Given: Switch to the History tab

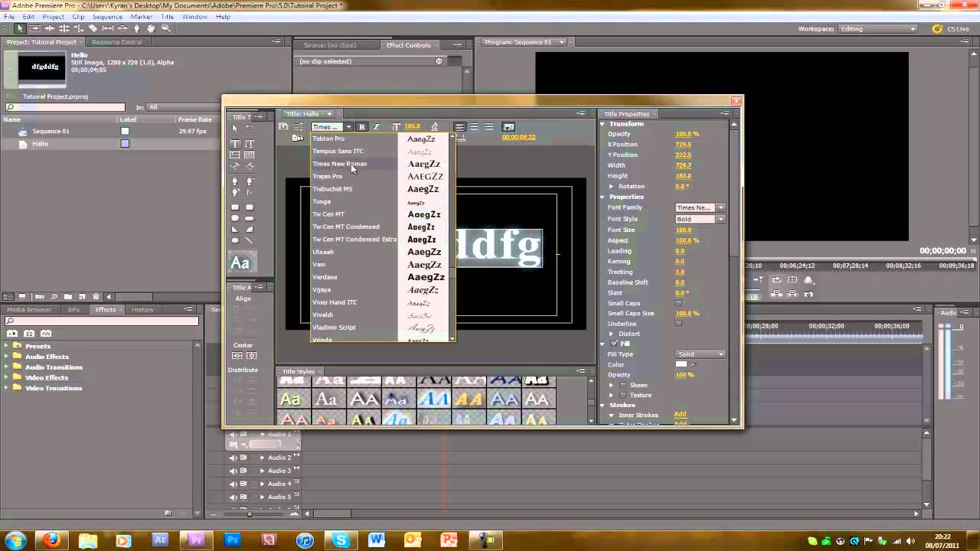Looking at the screenshot, I should point(142,310).
